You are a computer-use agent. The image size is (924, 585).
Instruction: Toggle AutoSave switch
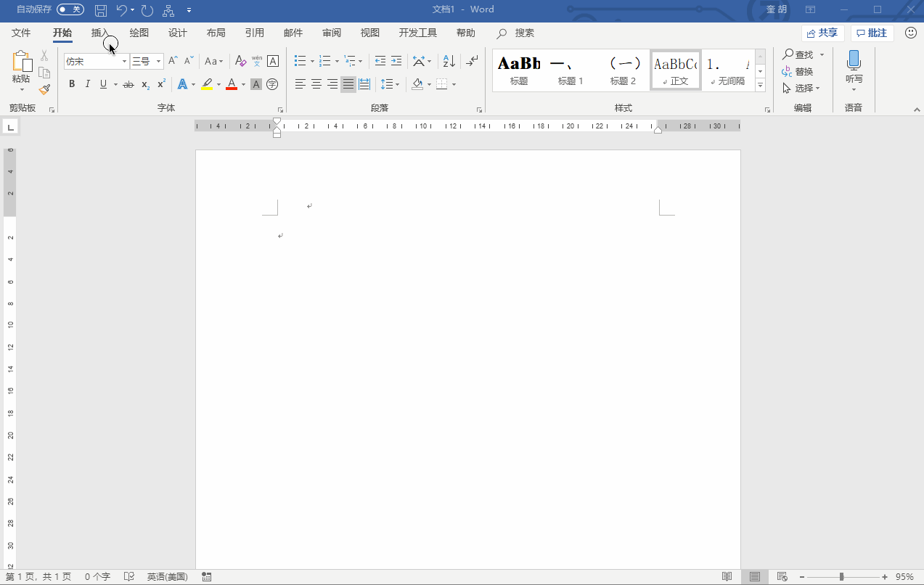click(x=70, y=9)
